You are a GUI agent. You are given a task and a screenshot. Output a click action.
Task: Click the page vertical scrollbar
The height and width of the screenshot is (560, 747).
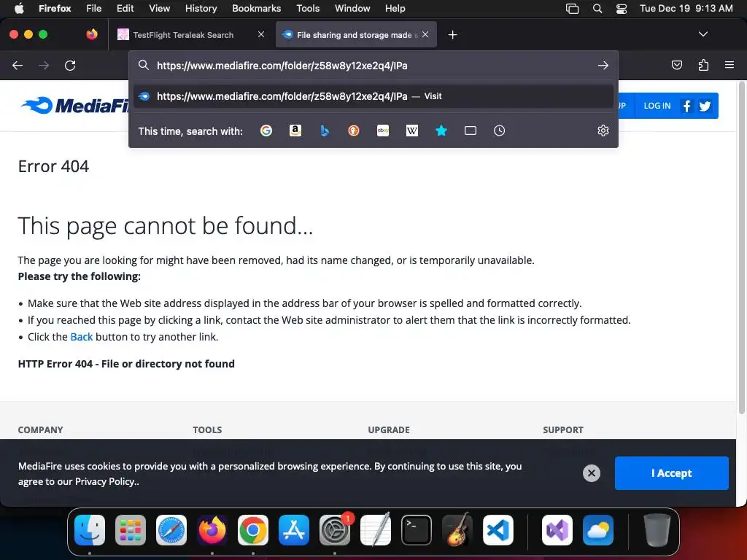pos(741,248)
